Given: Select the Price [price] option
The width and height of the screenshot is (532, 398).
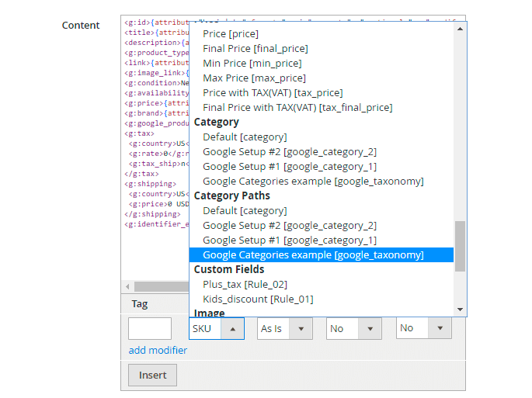Looking at the screenshot, I should click(x=231, y=33).
